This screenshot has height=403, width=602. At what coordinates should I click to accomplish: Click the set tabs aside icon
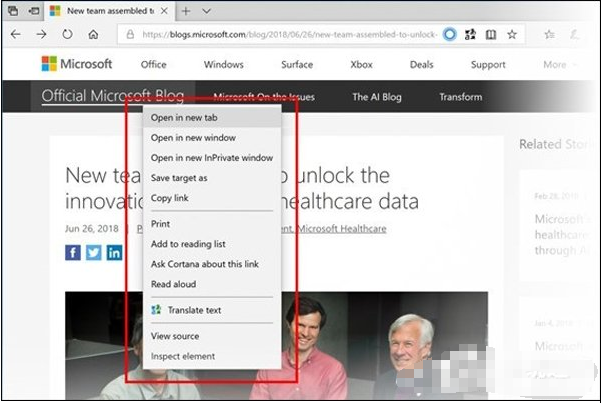[34, 11]
